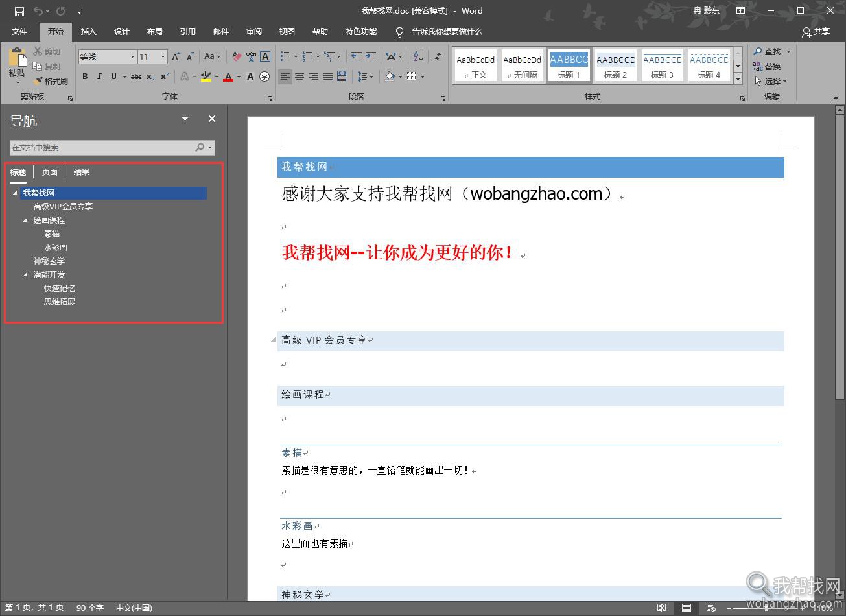Align paragraph text to the right
The image size is (846, 616).
coord(314,77)
